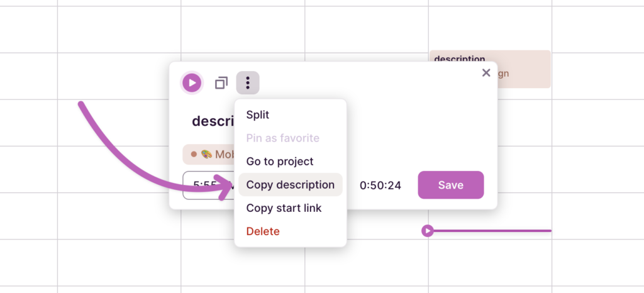
Task: Click Go to project menu entry
Action: pyautogui.click(x=279, y=162)
